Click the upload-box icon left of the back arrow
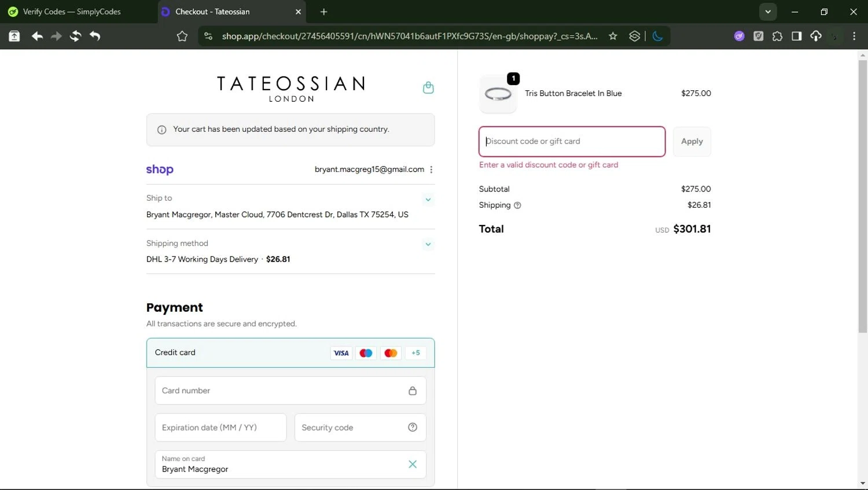 (14, 36)
